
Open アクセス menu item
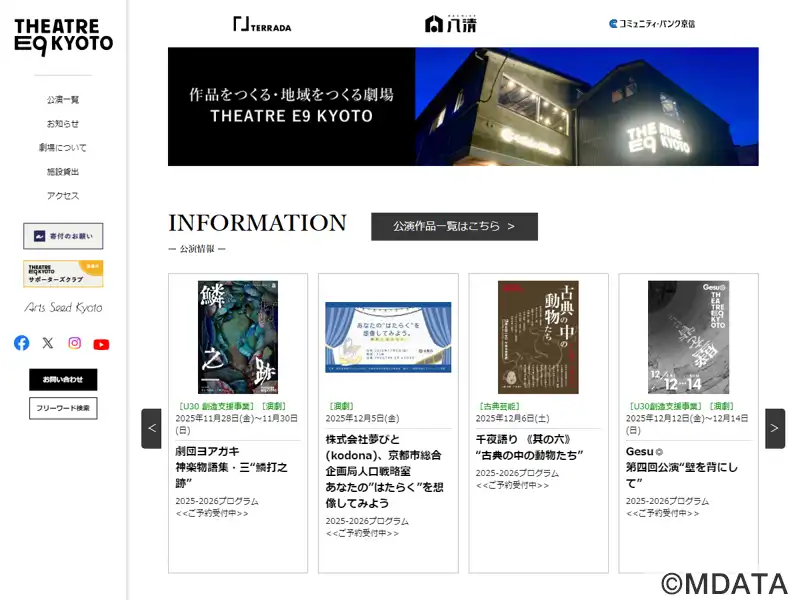click(63, 195)
